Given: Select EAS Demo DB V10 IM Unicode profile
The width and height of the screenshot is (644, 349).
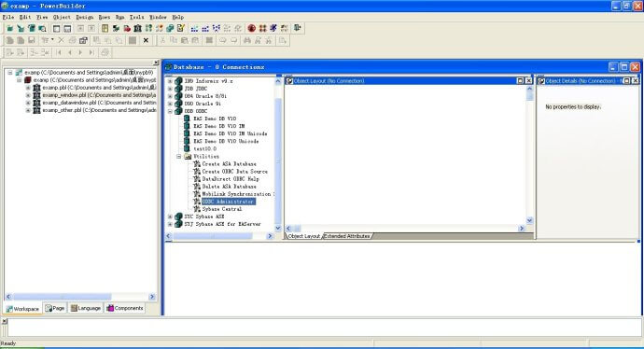Looking at the screenshot, I should 230,133.
